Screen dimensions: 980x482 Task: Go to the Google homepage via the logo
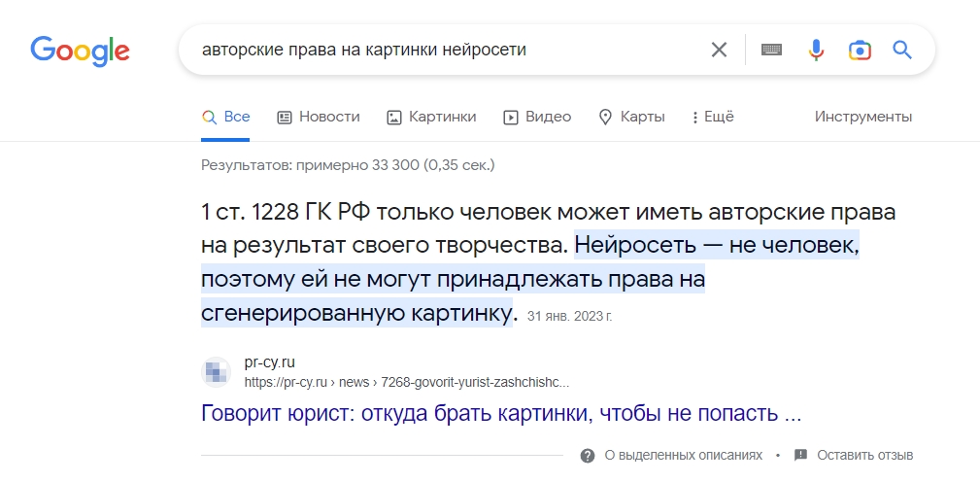[x=80, y=50]
